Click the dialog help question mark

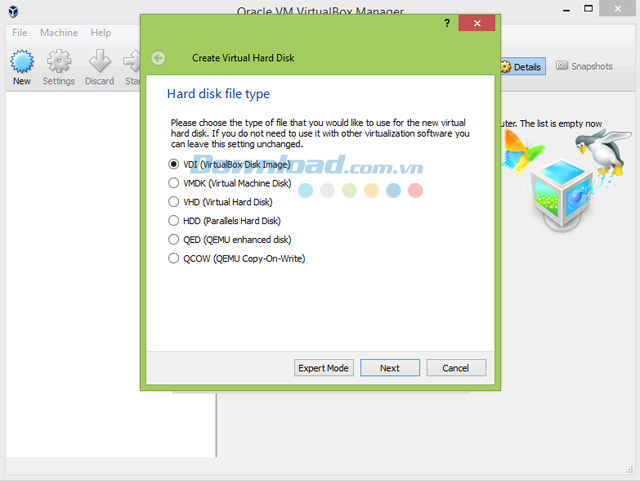[447, 23]
